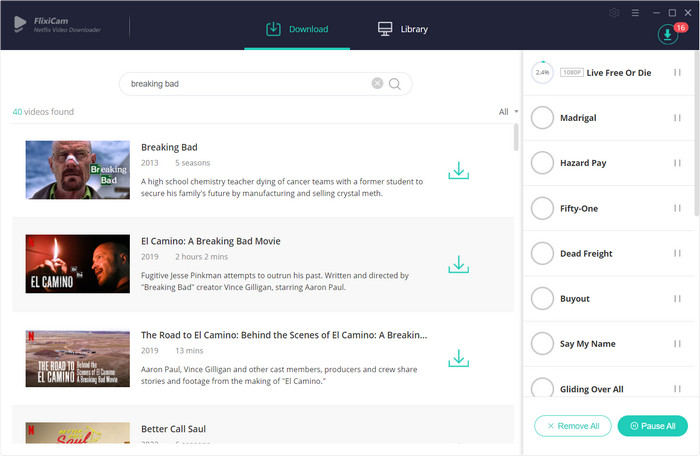Click the Hazard Pay progress circle
This screenshot has height=456, width=700.
(542, 163)
